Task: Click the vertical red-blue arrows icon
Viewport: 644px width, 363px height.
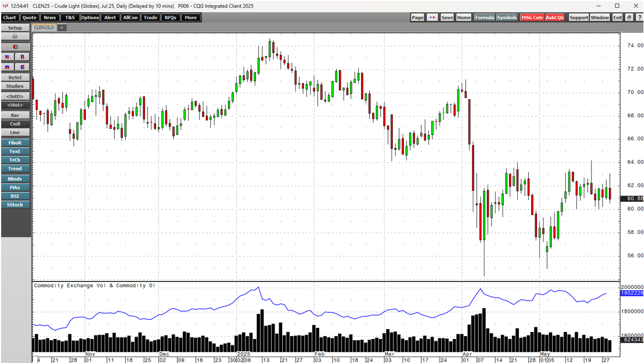Action: [22, 57]
